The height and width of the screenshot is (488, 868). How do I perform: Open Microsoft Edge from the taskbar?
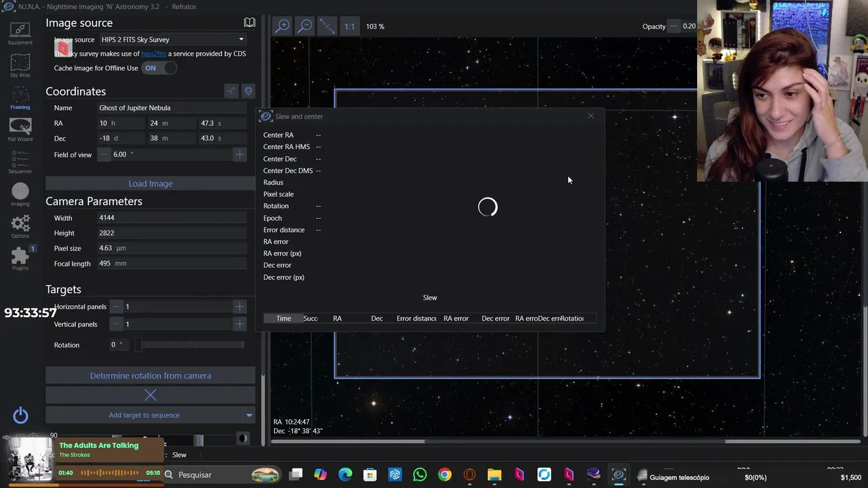coord(345,474)
